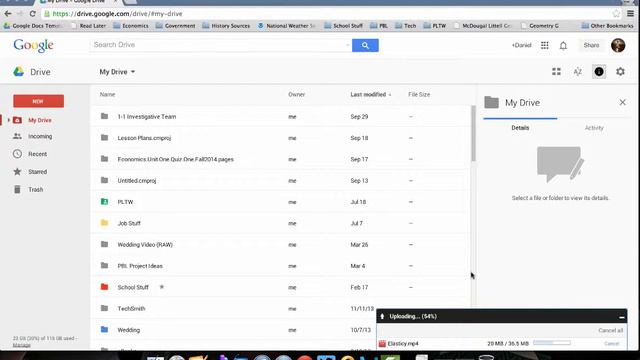Open the Economics bookmarks folder
The height and width of the screenshot is (360, 640).
131,26
